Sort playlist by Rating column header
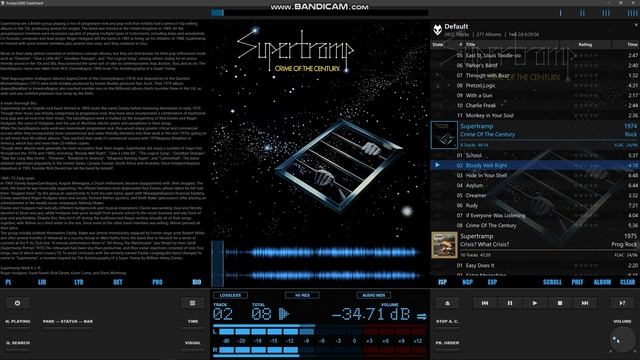The width and height of the screenshot is (640, 360). pyautogui.click(x=585, y=44)
